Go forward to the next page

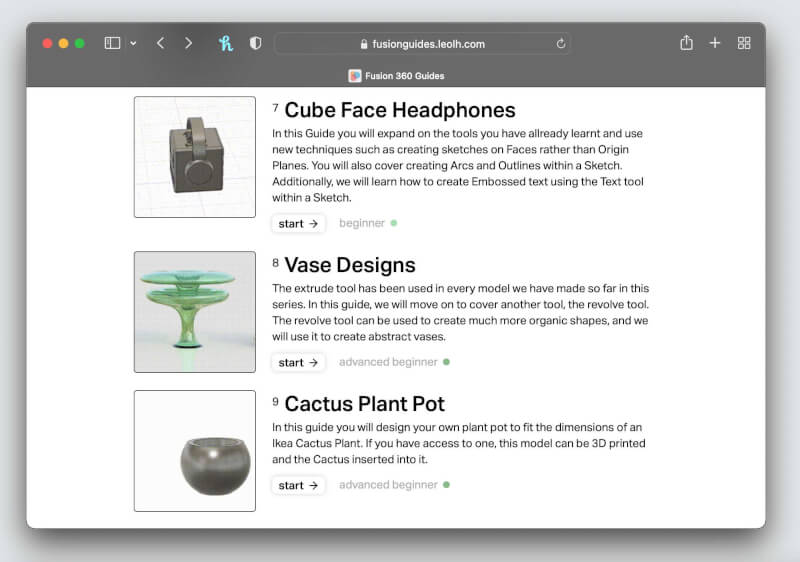tap(188, 43)
